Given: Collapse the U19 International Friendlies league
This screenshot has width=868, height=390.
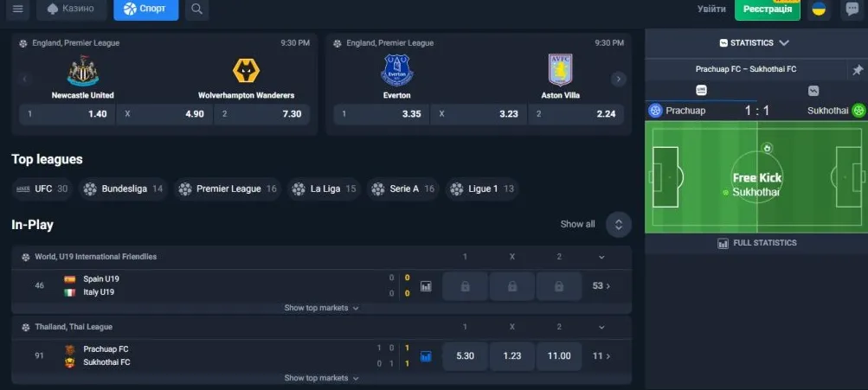Looking at the screenshot, I should tap(601, 257).
